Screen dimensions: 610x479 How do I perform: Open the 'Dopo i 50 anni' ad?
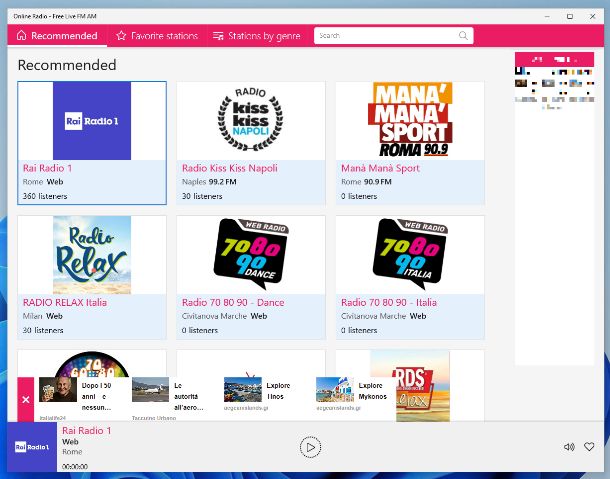point(82,397)
